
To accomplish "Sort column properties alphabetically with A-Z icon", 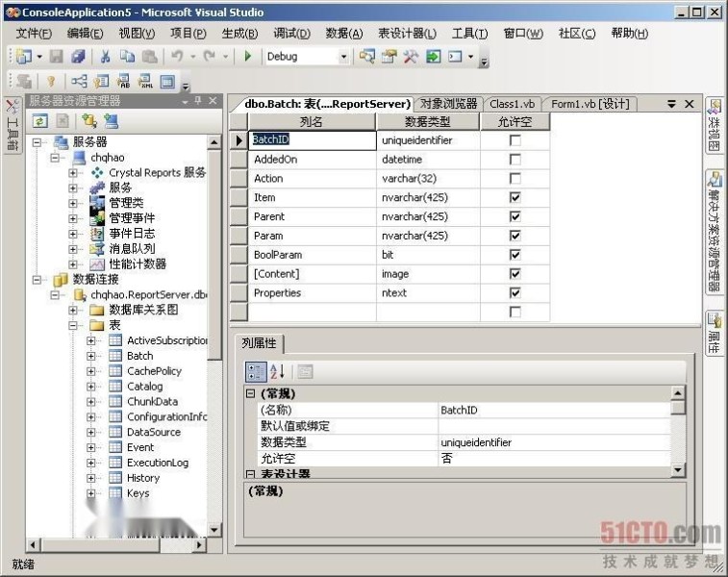I will (277, 371).
